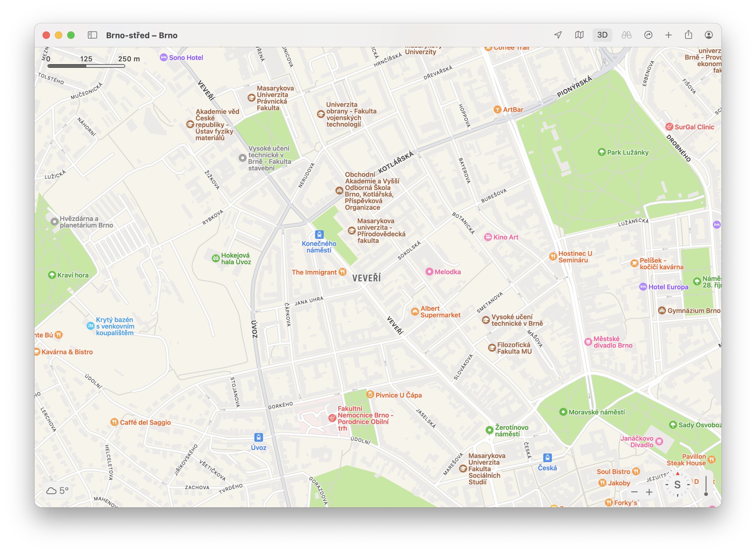Image resolution: width=756 pixels, height=553 pixels.
Task: Zoom in with the plus button
Action: click(x=649, y=492)
